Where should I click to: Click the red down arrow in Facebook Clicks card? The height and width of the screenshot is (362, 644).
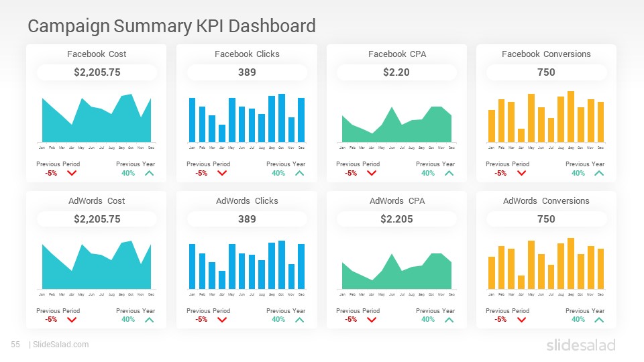click(x=222, y=173)
